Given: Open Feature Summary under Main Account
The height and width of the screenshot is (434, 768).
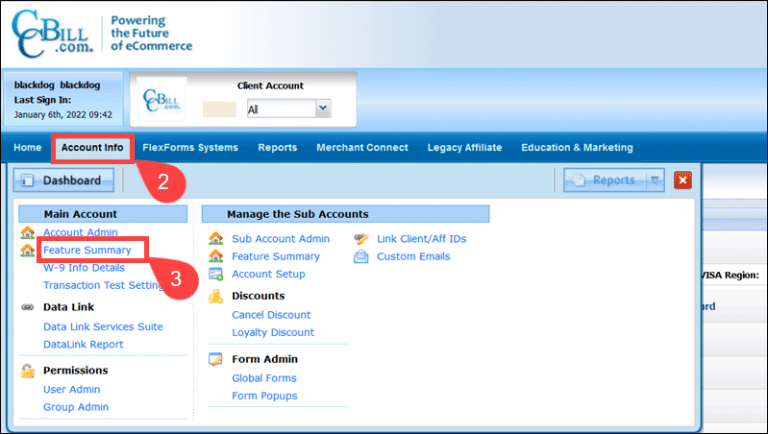Looking at the screenshot, I should (x=87, y=250).
